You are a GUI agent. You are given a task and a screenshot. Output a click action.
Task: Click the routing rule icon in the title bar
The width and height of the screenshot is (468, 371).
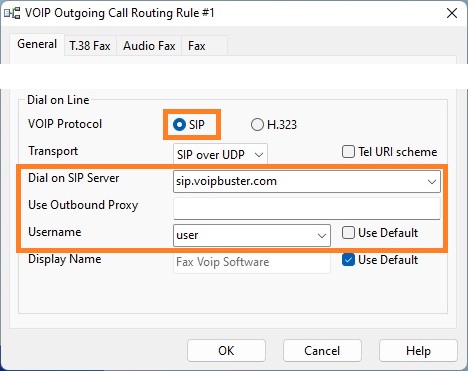coord(12,13)
